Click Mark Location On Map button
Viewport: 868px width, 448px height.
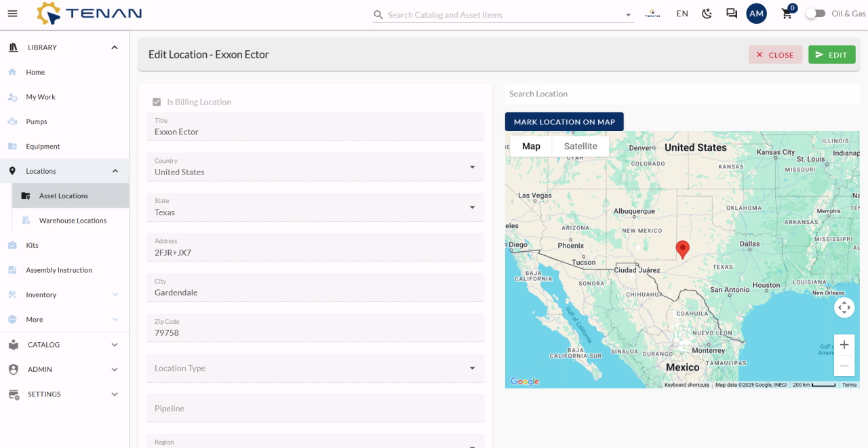click(564, 122)
